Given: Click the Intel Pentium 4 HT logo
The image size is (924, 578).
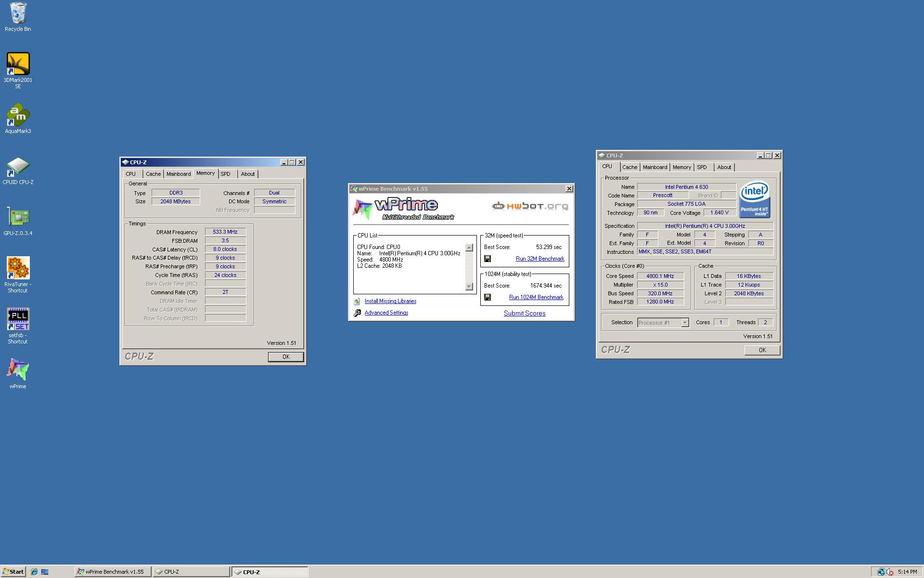Looking at the screenshot, I should (754, 199).
